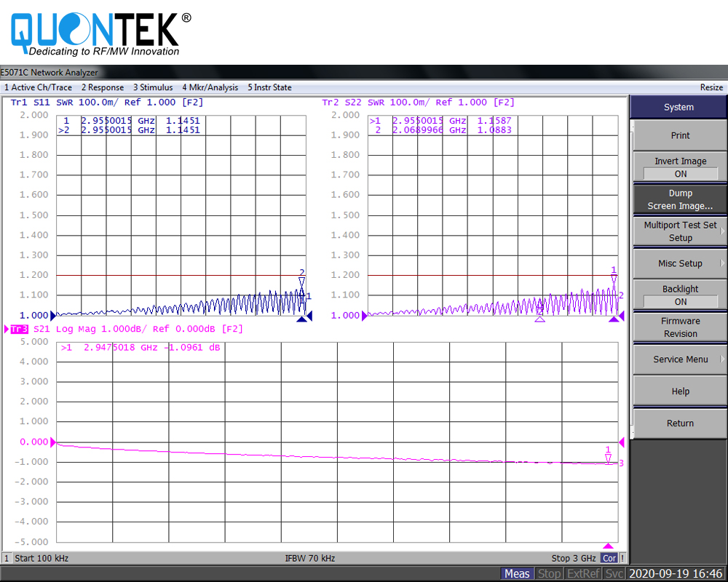Click the Meas status indicator
Viewport: 728px width, 582px height.
click(x=517, y=574)
